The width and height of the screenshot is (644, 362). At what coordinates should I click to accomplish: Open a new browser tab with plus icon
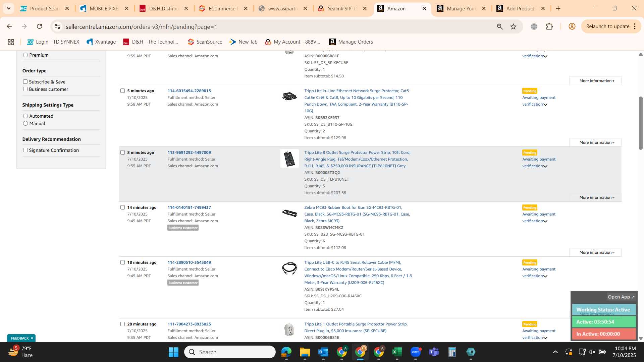coord(558,8)
